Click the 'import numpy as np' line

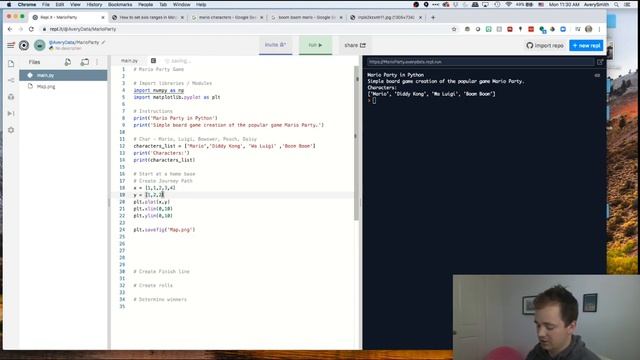point(158,90)
